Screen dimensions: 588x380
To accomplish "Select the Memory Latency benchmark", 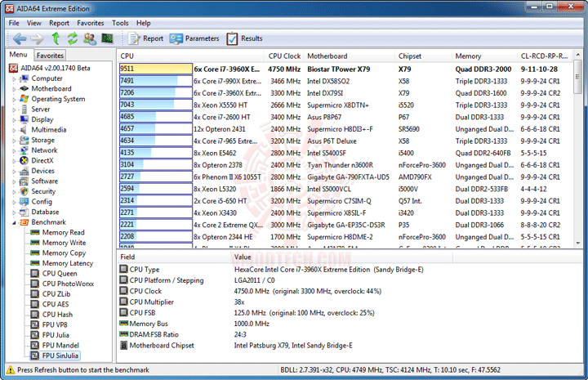I will click(68, 263).
